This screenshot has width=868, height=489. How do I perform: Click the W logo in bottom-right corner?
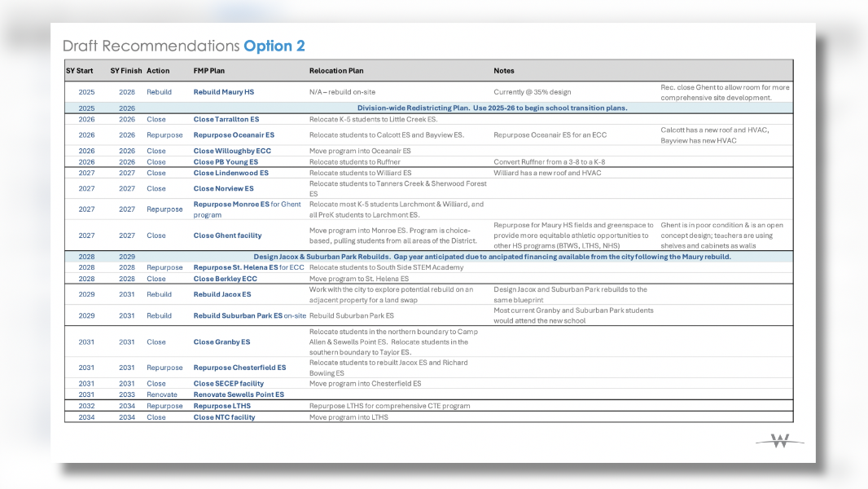point(779,442)
